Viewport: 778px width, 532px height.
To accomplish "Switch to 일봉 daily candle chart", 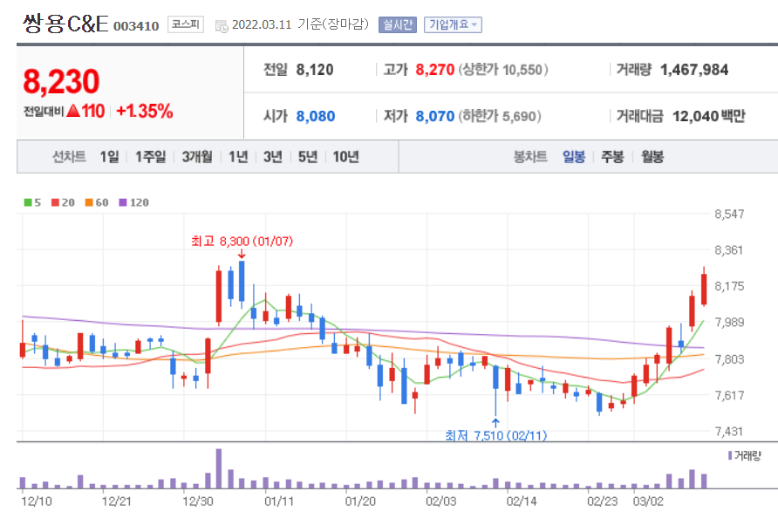I will tap(574, 157).
